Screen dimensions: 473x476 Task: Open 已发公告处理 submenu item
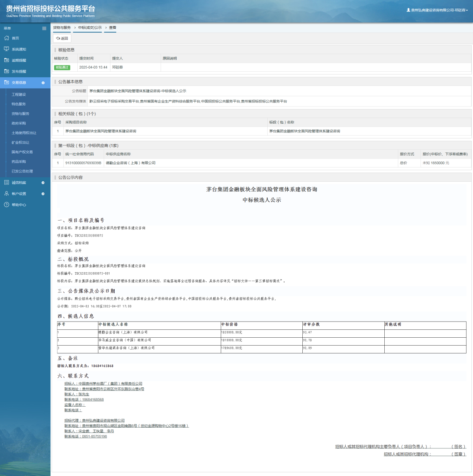coord(22,171)
